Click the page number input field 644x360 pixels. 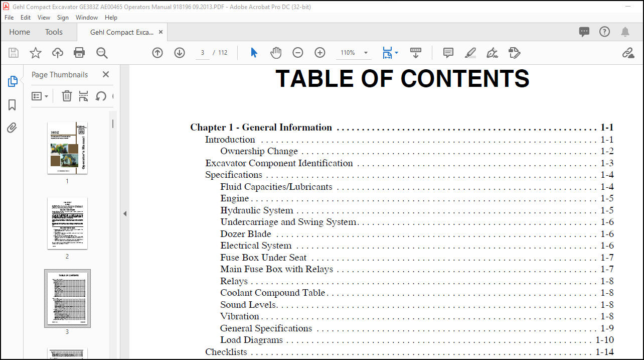[x=203, y=53]
